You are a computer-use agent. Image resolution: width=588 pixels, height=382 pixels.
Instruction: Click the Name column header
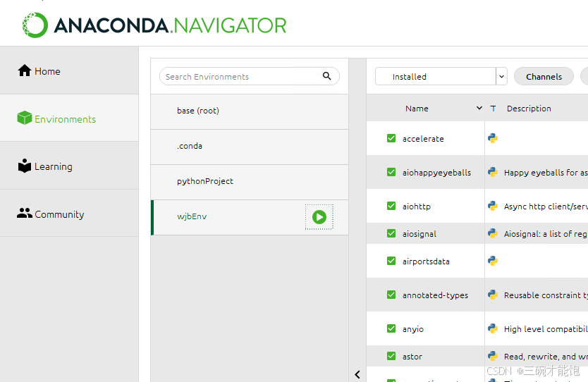click(417, 109)
